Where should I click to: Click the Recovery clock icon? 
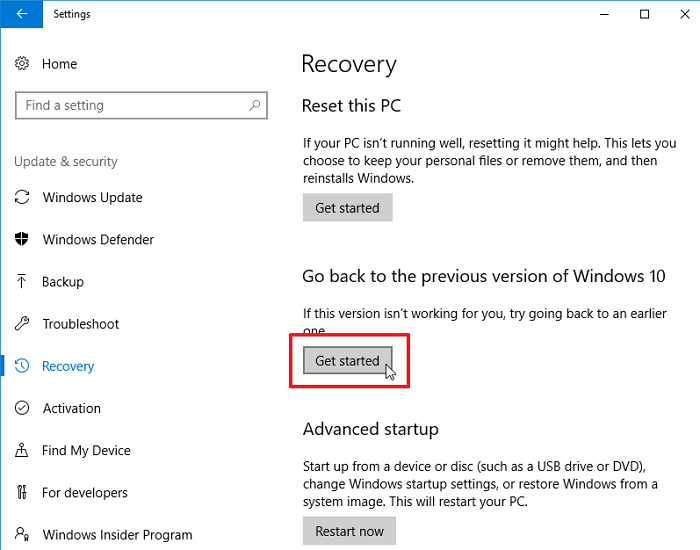coord(22,366)
